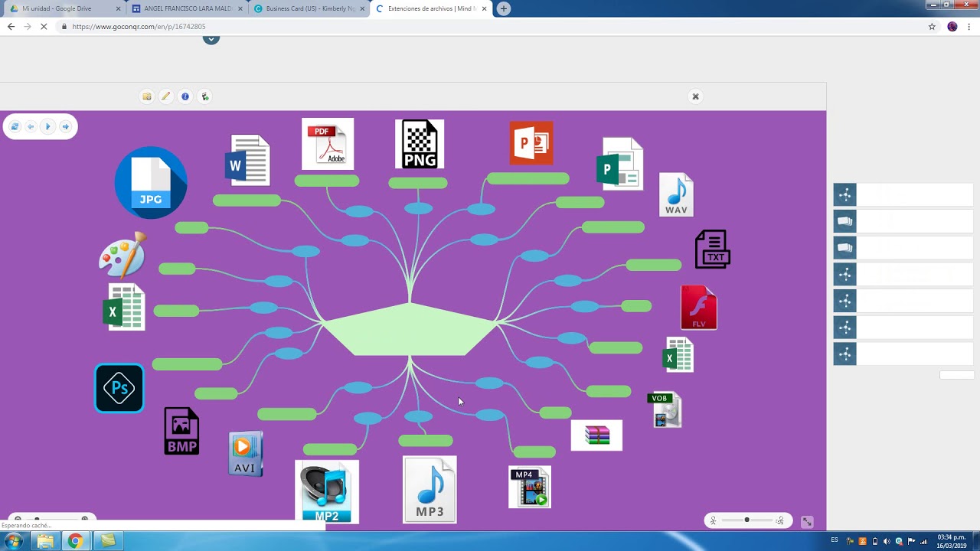Select the WinRAR archive icon
Viewport: 980px width, 551px height.
click(596, 435)
